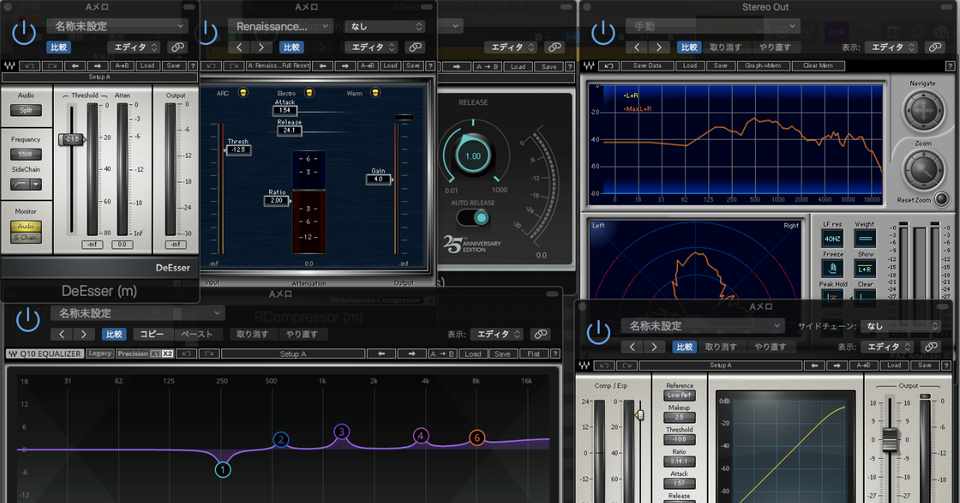Image resolution: width=960 pixels, height=503 pixels.
Task: Click next preset arrow in Q10 Equalizer header
Action: pos(84,334)
